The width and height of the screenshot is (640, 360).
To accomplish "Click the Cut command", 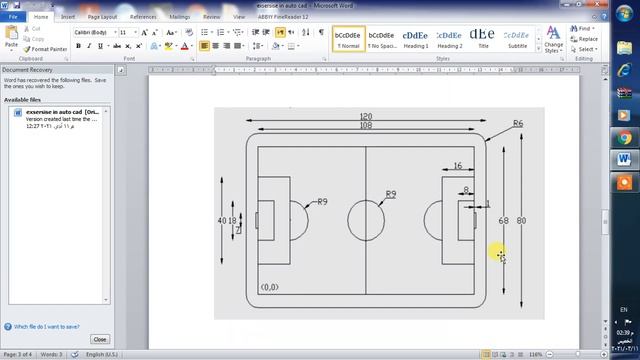I will (x=32, y=29).
